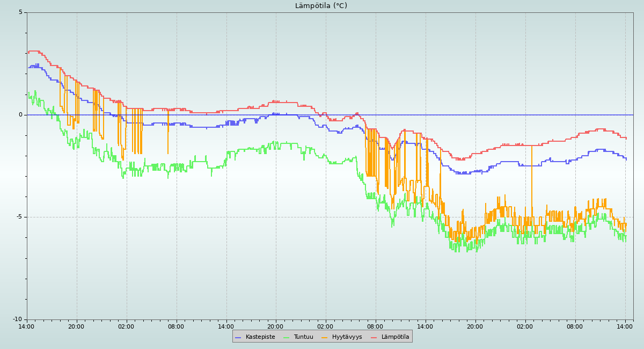
Task: Click the rightmost 02:00 time axis label
Action: coord(525,326)
